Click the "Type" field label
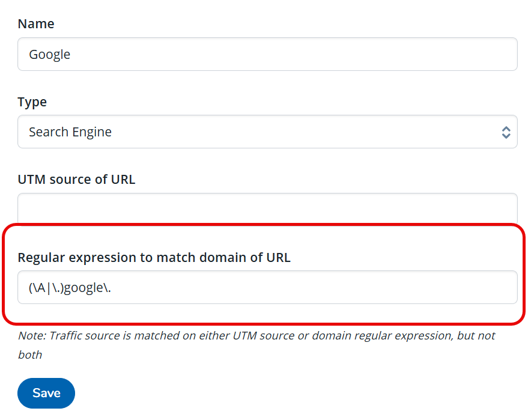Viewport: 531px width, 420px height. click(x=32, y=102)
